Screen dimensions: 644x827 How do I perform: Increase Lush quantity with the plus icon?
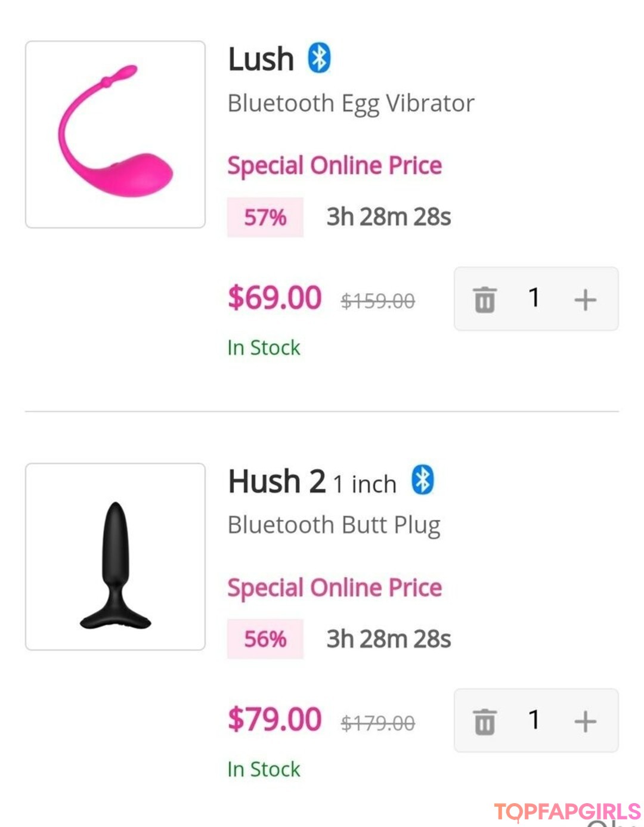(585, 299)
